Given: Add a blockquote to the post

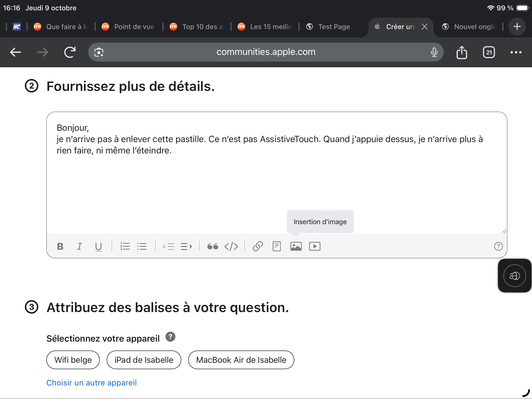Looking at the screenshot, I should pyautogui.click(x=213, y=246).
